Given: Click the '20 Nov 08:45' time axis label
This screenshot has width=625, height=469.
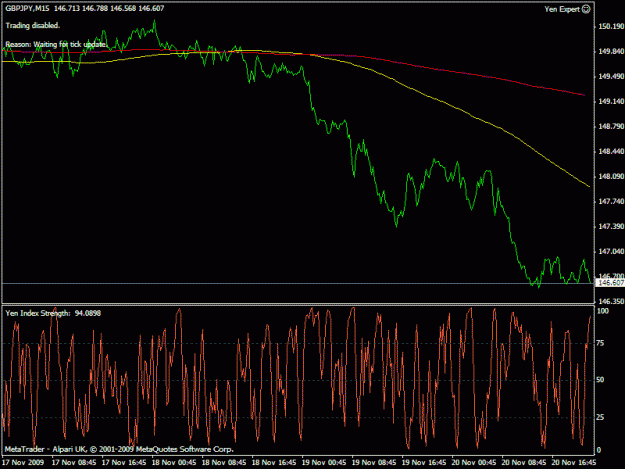Looking at the screenshot, I should [x=524, y=463].
